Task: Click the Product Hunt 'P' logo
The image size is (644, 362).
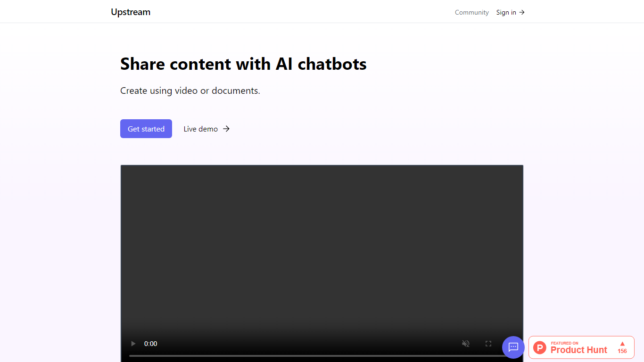Action: [540, 348]
